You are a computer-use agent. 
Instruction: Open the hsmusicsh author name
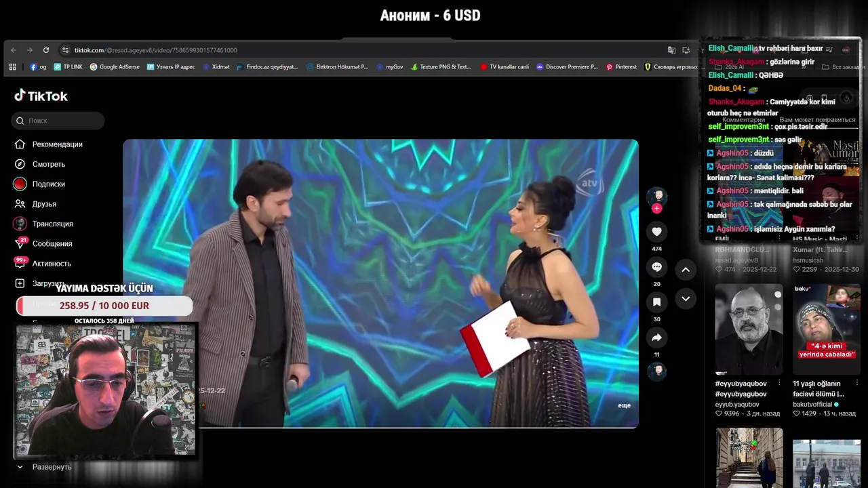click(x=808, y=260)
